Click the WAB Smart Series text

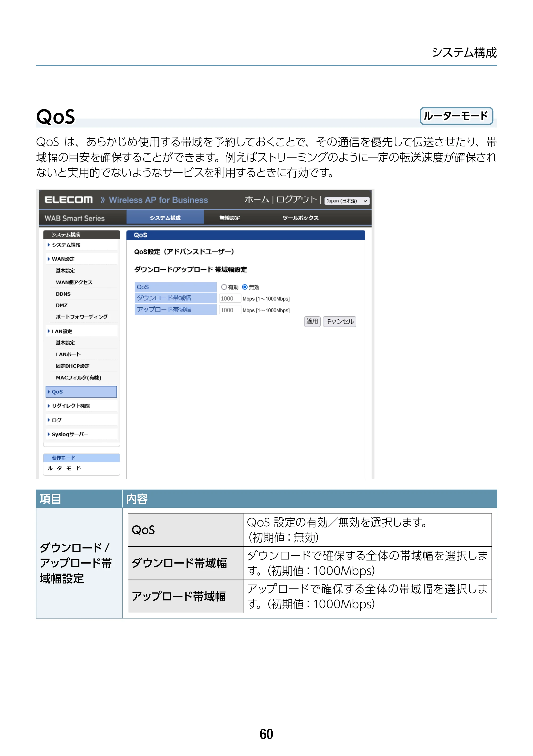(74, 218)
